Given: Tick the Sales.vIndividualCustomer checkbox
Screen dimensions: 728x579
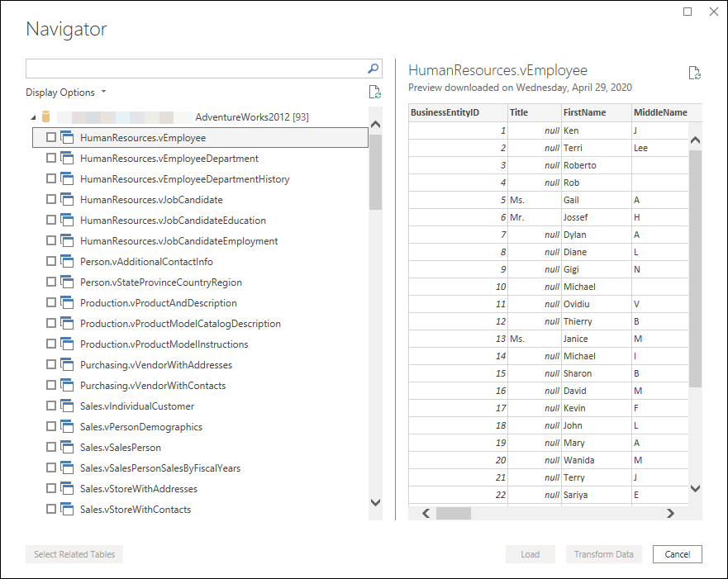Looking at the screenshot, I should tap(51, 406).
